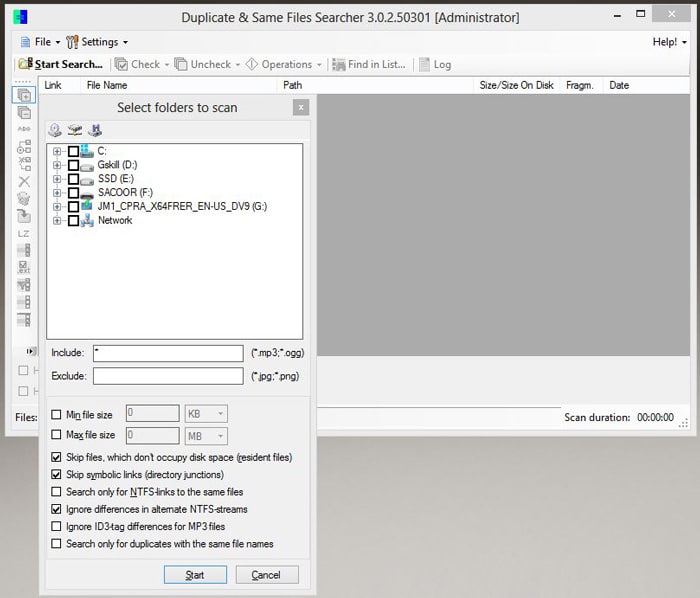
Task: Click the ABC rename icon in sidebar
Action: point(24,129)
